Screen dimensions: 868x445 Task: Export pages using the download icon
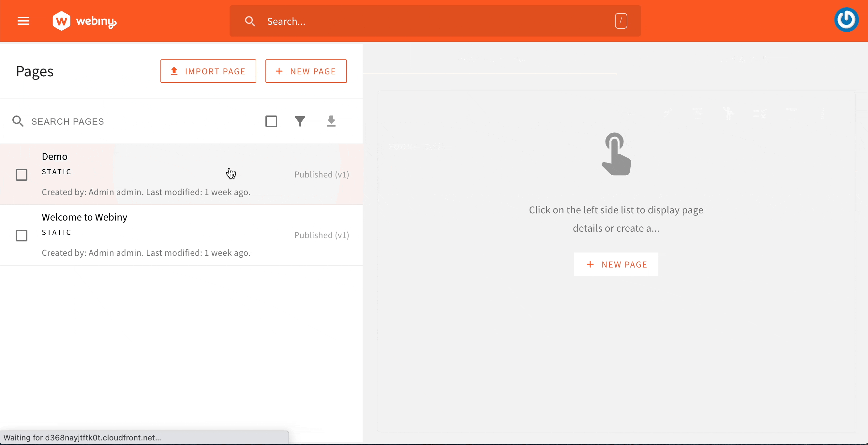click(332, 121)
